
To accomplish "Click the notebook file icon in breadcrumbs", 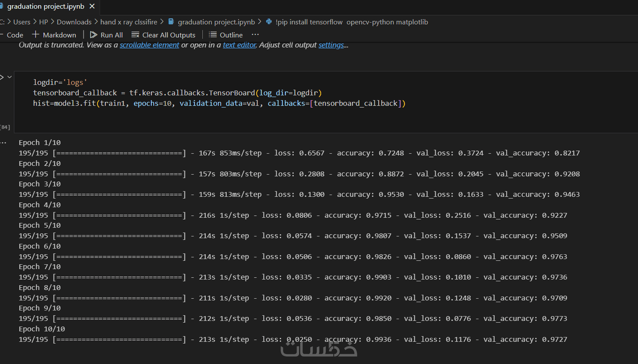I will pos(171,22).
